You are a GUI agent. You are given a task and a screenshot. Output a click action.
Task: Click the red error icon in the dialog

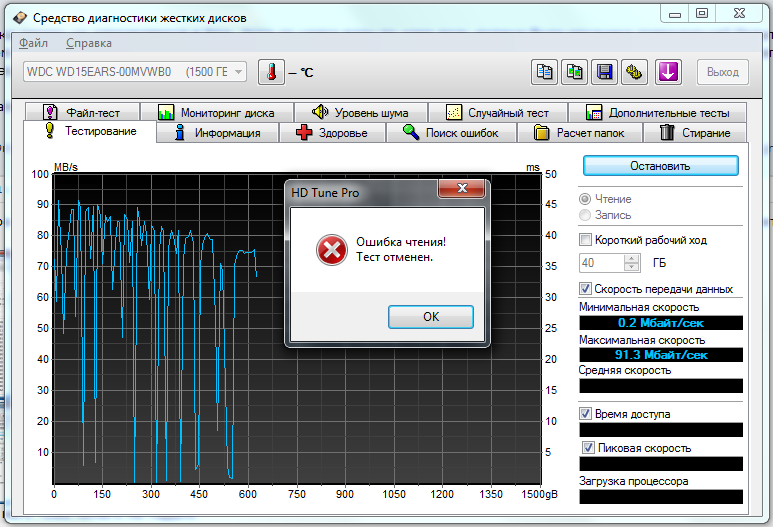click(332, 250)
